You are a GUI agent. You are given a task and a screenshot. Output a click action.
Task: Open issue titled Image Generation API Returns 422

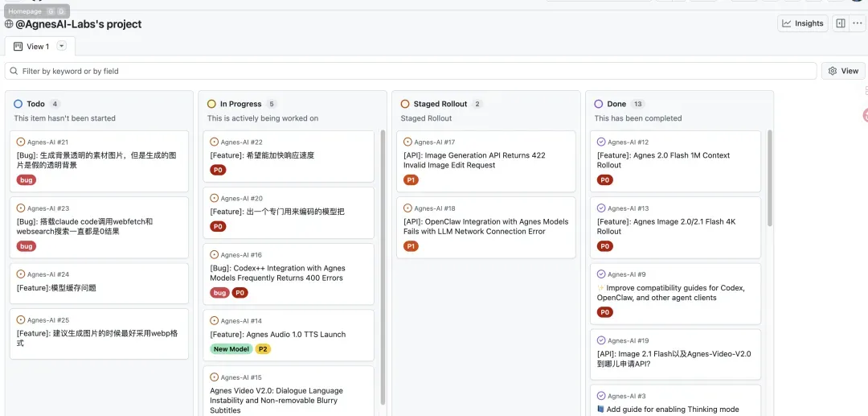(x=474, y=160)
